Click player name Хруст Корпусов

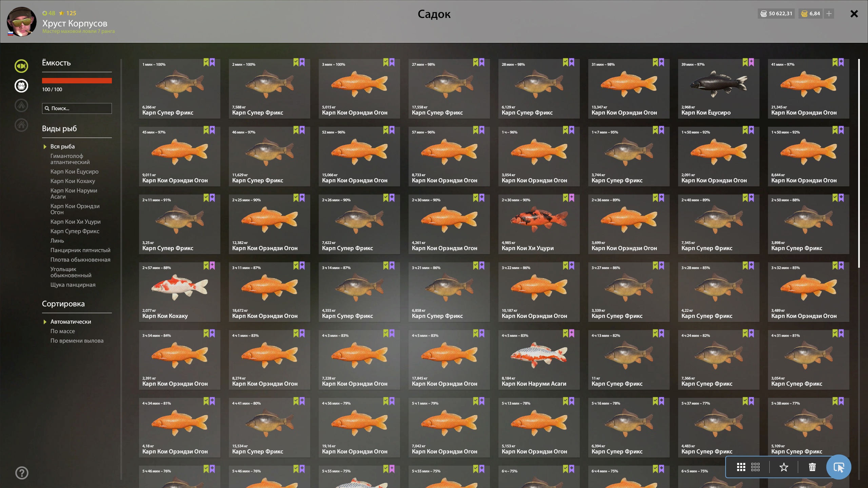75,23
